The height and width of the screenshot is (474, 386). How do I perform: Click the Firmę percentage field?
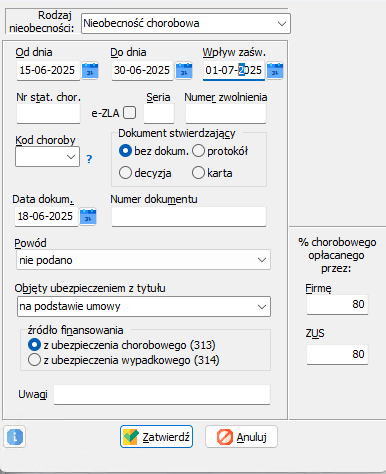[x=337, y=304]
